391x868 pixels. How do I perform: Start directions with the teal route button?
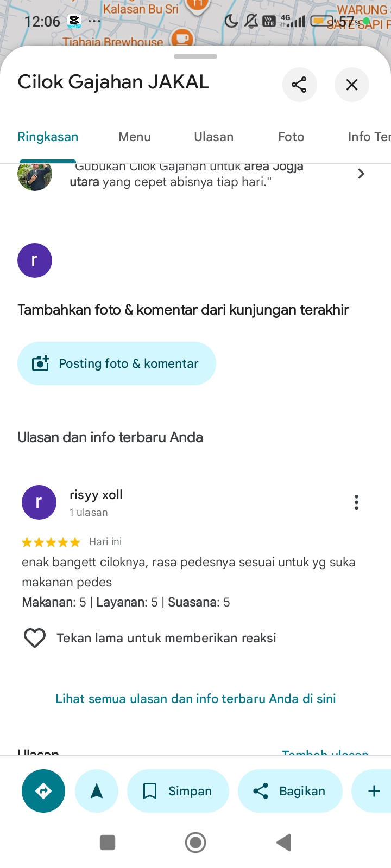(43, 791)
